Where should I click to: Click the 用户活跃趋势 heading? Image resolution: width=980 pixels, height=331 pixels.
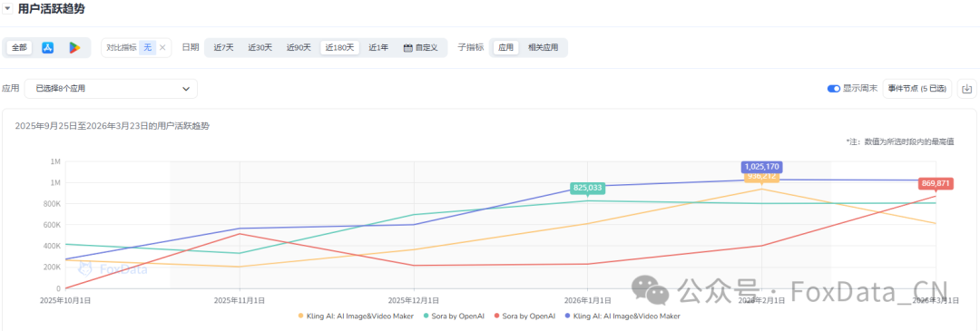(52, 9)
